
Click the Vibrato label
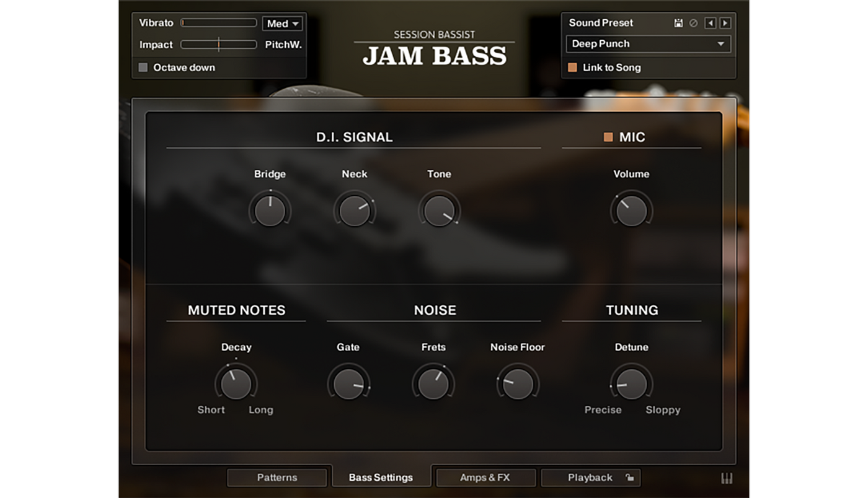[156, 23]
